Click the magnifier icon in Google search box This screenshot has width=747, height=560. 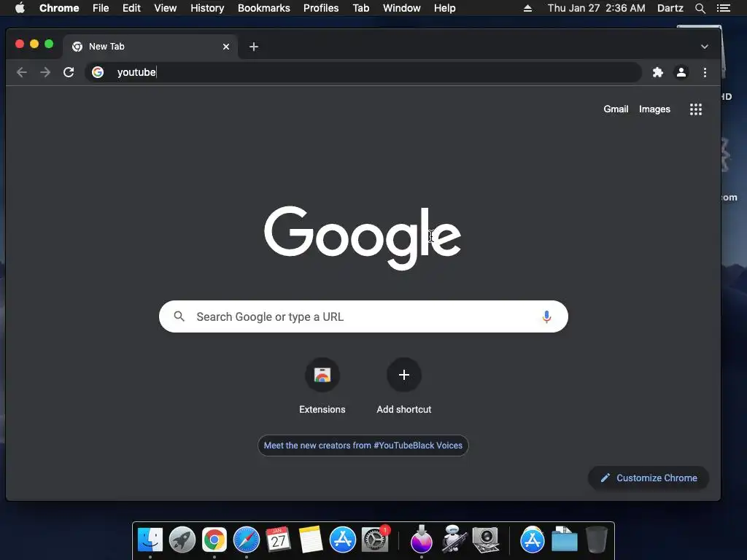[x=179, y=316]
